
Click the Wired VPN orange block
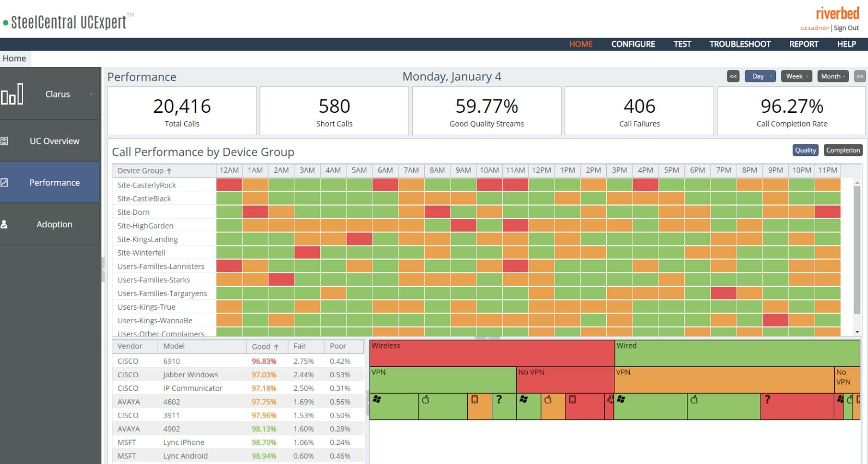(725, 379)
